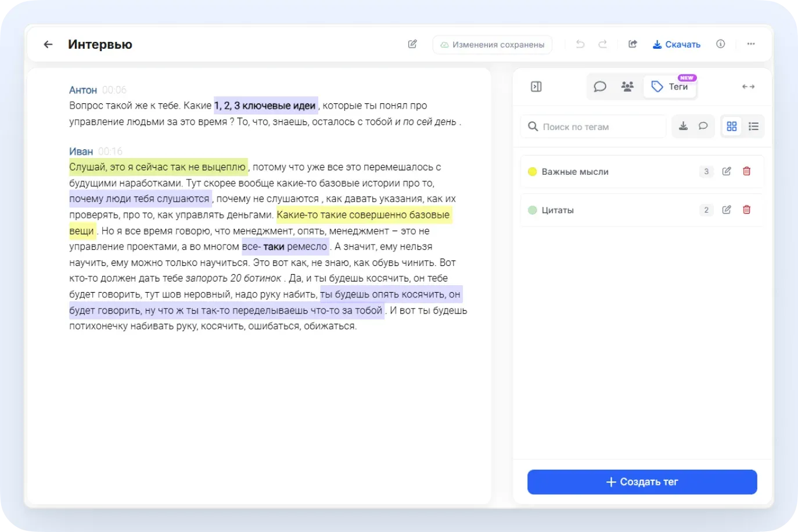The width and height of the screenshot is (798, 532).
Task: Jump to timestamp 00:06
Action: (x=114, y=90)
